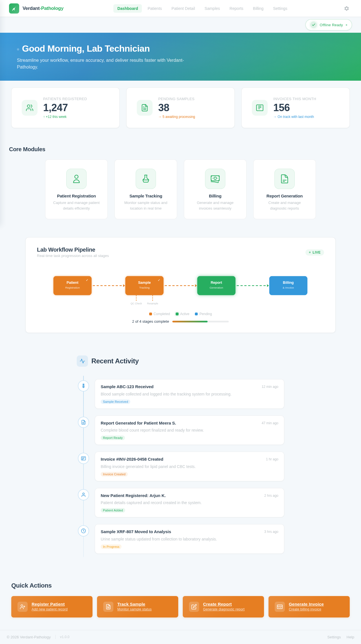
Task: Click timeline icon for Invoice #INV-2026-0458
Action: (83, 458)
